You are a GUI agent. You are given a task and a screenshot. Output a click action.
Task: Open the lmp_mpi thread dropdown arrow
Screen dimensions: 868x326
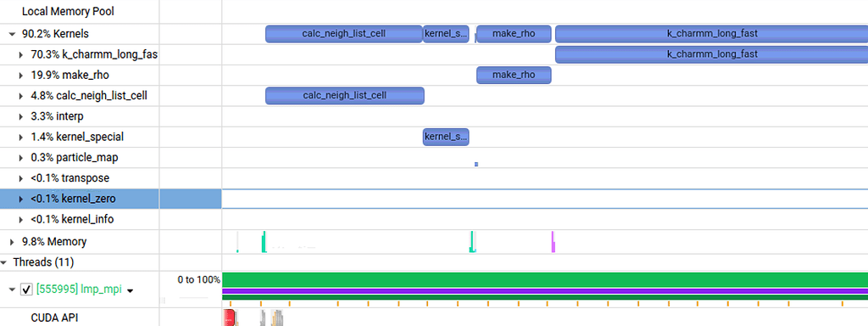coord(131,290)
